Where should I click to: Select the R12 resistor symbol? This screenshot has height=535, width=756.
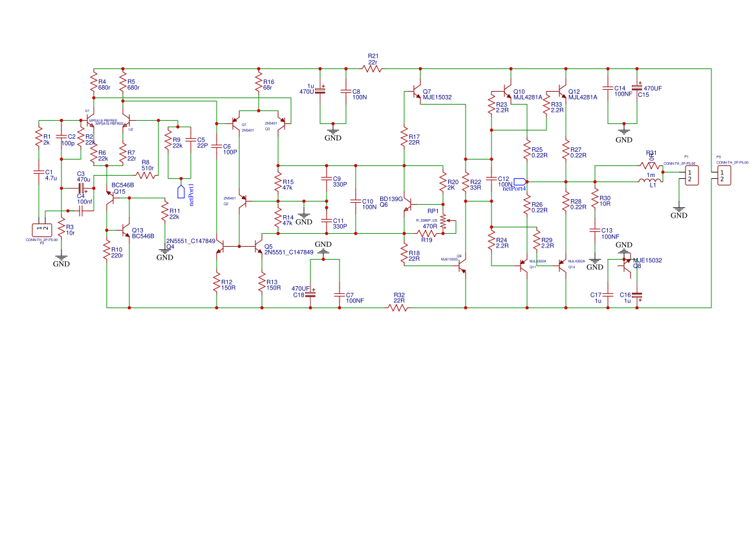217,282
